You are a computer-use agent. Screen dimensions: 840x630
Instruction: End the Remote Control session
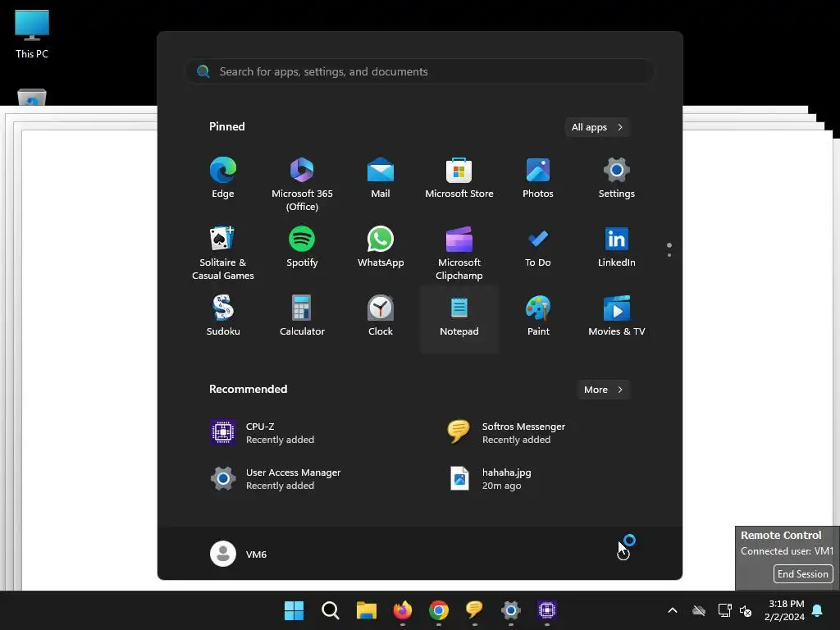click(803, 573)
